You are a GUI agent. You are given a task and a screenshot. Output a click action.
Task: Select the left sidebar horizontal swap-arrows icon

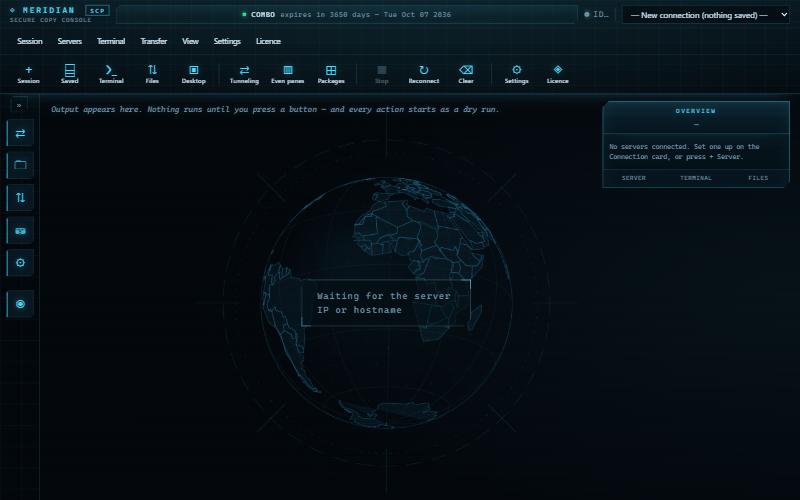20,133
